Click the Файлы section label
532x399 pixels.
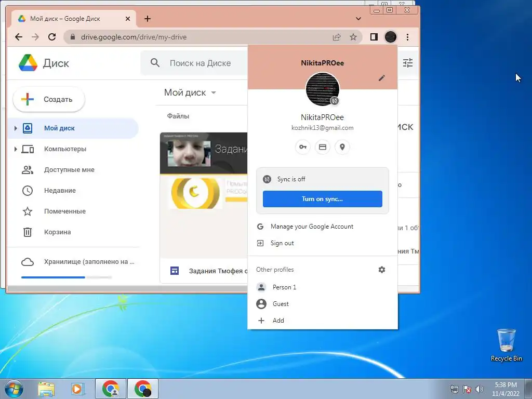coord(178,116)
